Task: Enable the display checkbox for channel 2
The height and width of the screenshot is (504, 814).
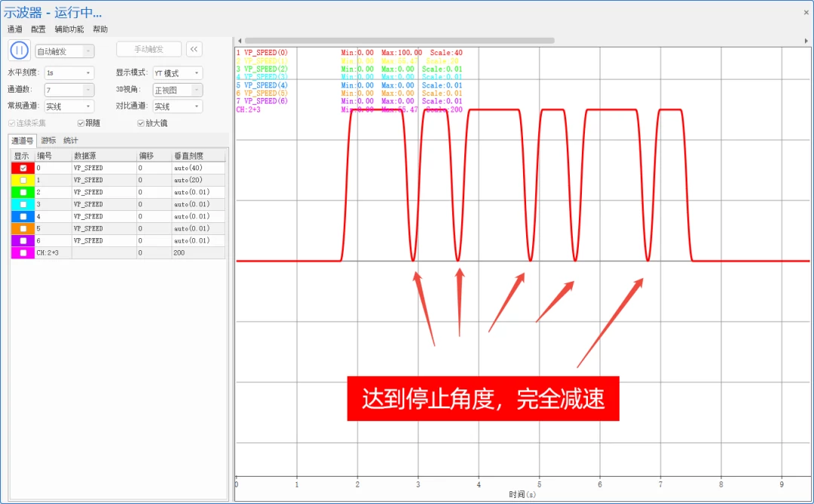Action: tap(23, 192)
